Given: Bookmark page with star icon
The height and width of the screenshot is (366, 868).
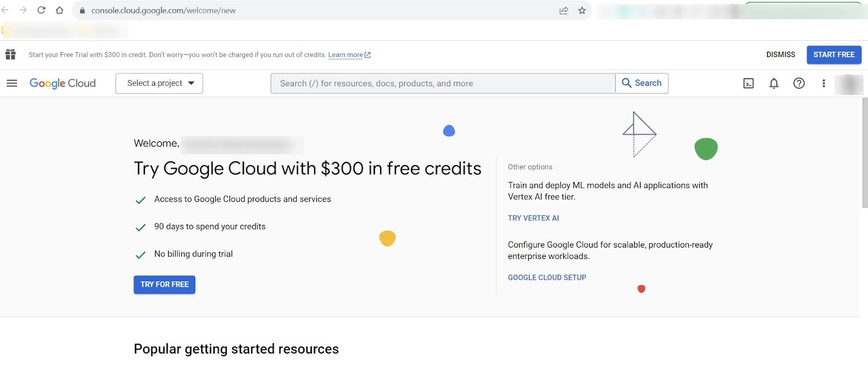Looking at the screenshot, I should (582, 10).
